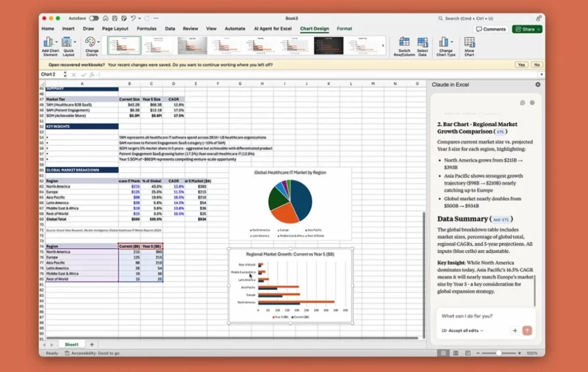Start a new chat in Claude panel

523,103
